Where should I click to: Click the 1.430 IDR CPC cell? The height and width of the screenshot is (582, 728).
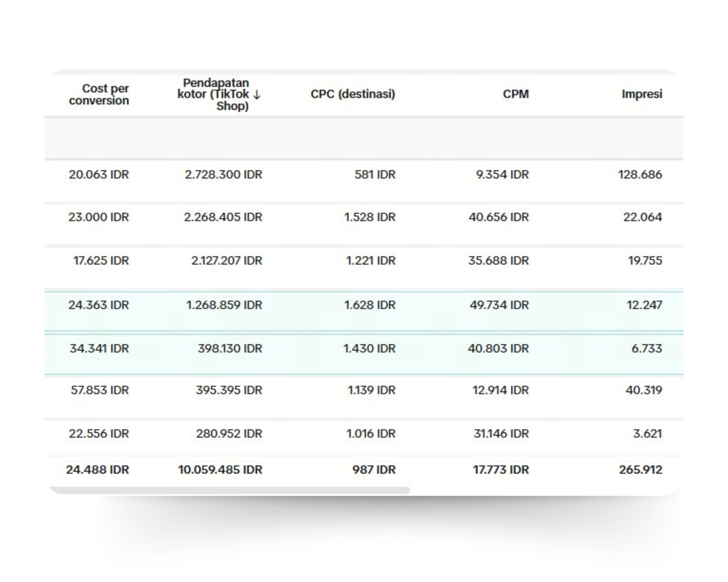coord(369,349)
